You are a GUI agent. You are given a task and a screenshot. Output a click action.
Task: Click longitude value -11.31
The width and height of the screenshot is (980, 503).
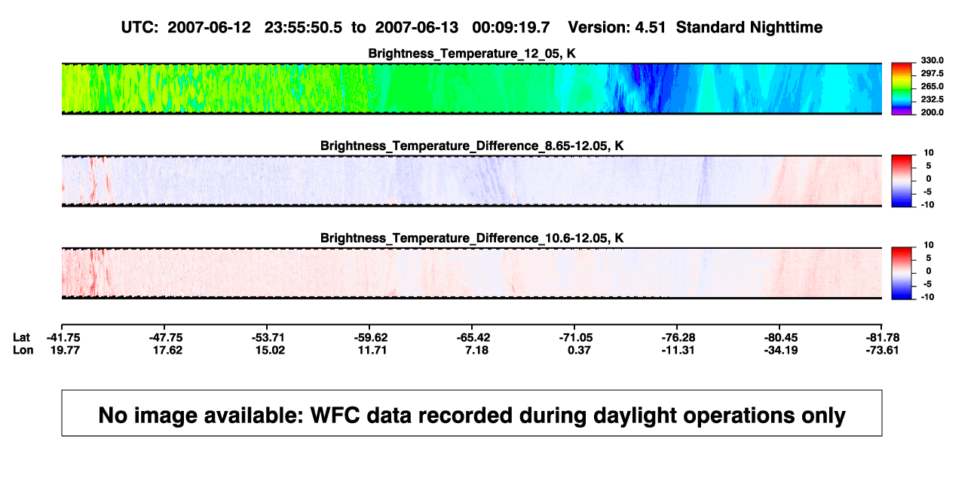click(x=677, y=350)
